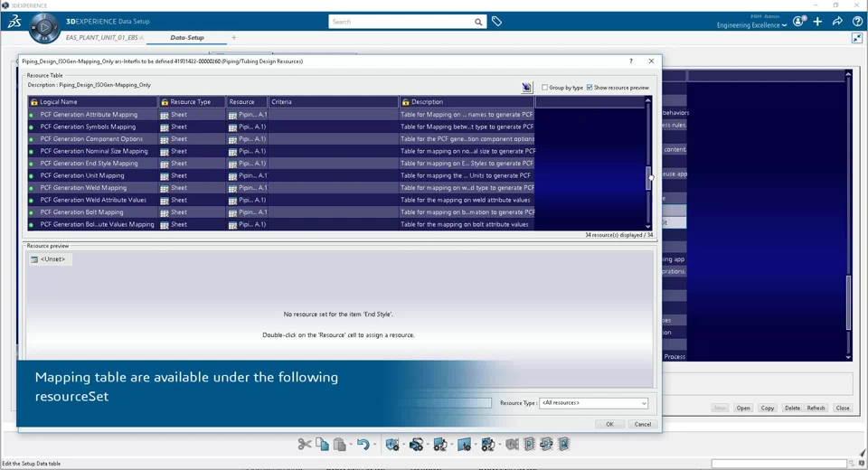Image resolution: width=868 pixels, height=470 pixels.
Task: Click the Paste icon in bottom toolbar
Action: click(340, 444)
